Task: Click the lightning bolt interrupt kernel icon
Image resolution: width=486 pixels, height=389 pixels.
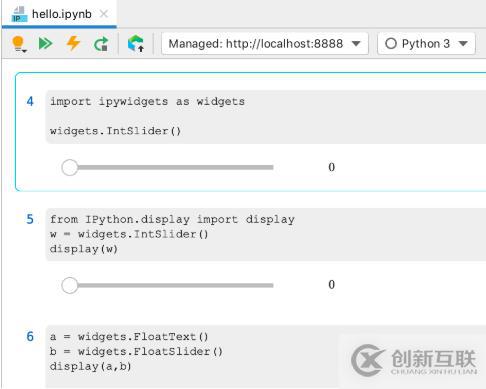Action: pyautogui.click(x=73, y=43)
